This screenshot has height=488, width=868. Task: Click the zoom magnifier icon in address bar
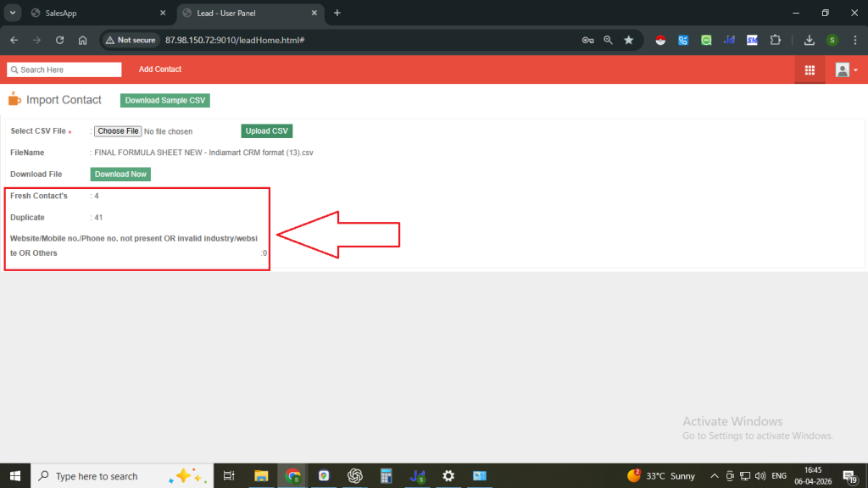click(609, 40)
